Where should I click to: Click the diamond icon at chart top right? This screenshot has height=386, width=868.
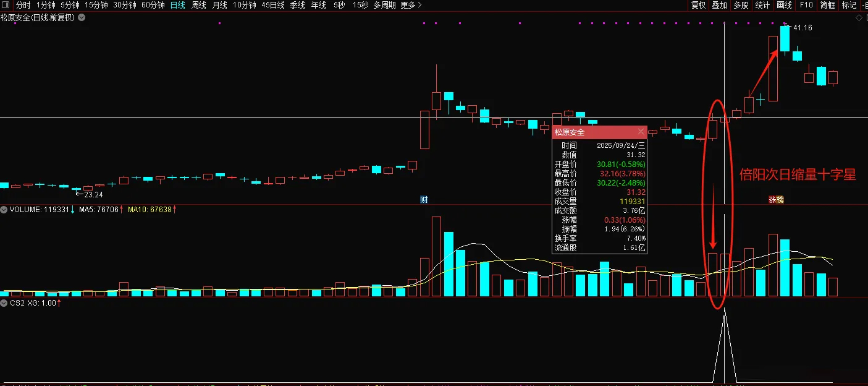(x=858, y=18)
